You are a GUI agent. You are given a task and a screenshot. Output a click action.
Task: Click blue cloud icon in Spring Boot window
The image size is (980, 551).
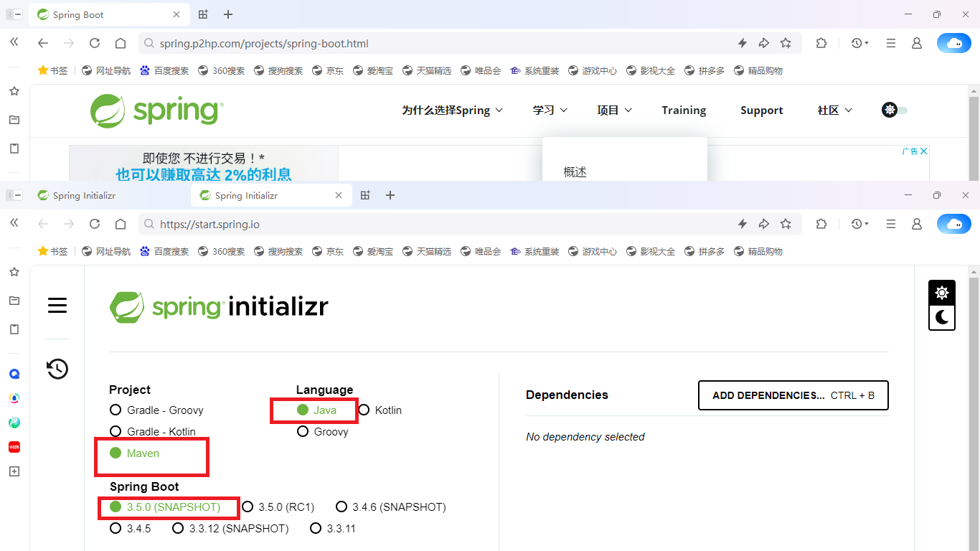[x=954, y=43]
